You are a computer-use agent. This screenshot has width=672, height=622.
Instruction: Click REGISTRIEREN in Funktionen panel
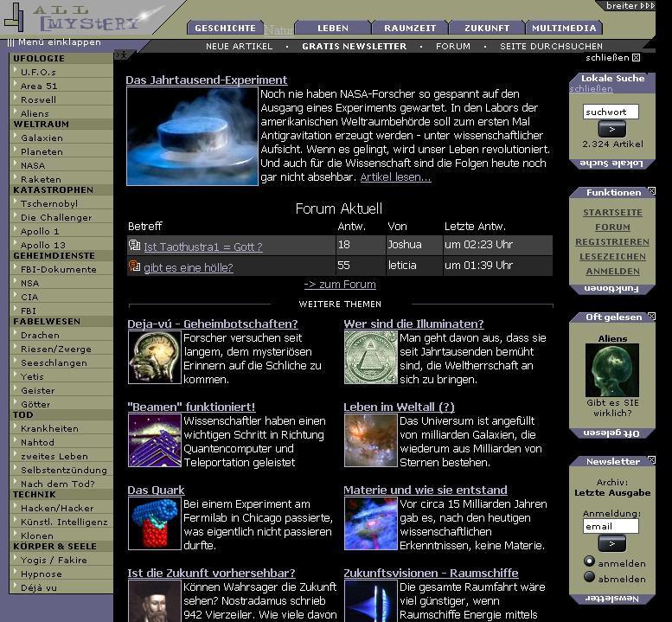coord(612,241)
